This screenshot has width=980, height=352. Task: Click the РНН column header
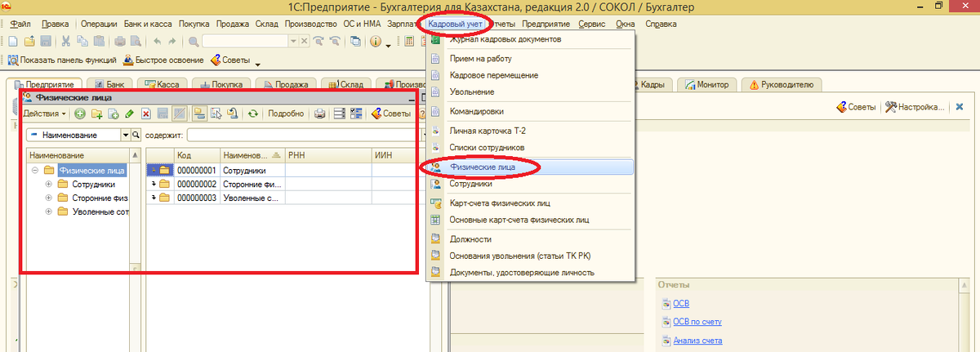tap(327, 155)
